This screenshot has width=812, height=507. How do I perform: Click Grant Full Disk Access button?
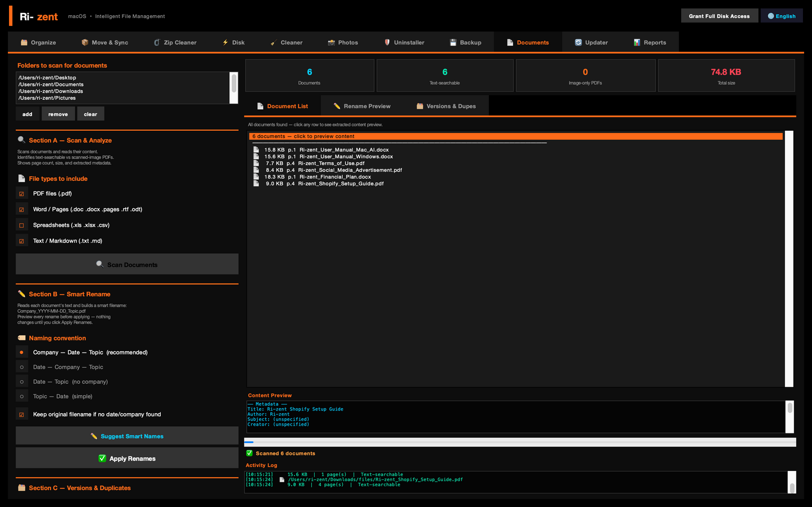[719, 16]
